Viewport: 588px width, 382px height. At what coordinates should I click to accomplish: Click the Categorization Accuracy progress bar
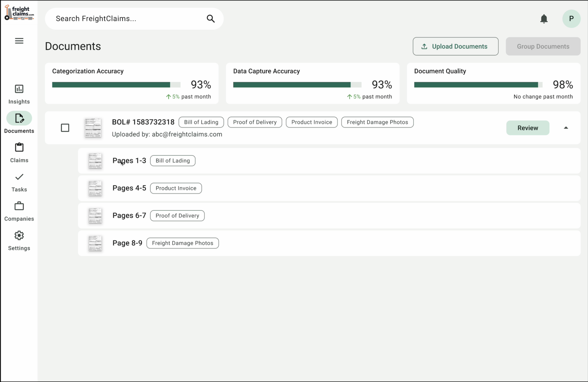[x=116, y=84]
